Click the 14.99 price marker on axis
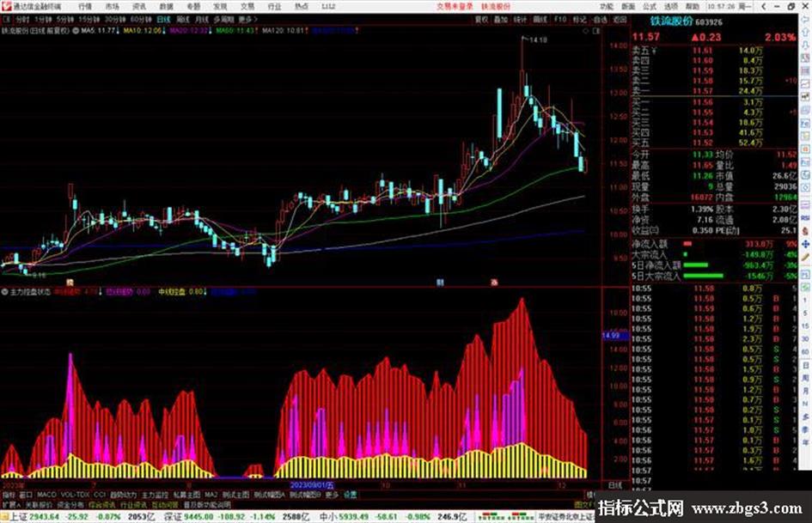The image size is (812, 523). (615, 336)
